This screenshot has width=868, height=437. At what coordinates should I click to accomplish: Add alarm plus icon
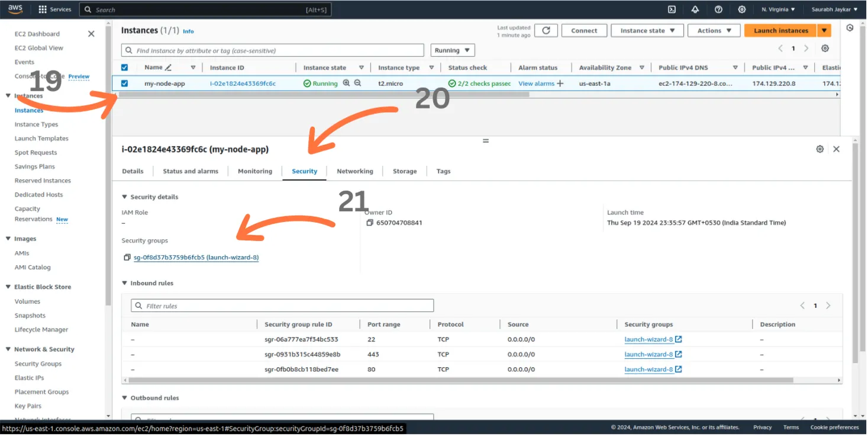point(560,83)
